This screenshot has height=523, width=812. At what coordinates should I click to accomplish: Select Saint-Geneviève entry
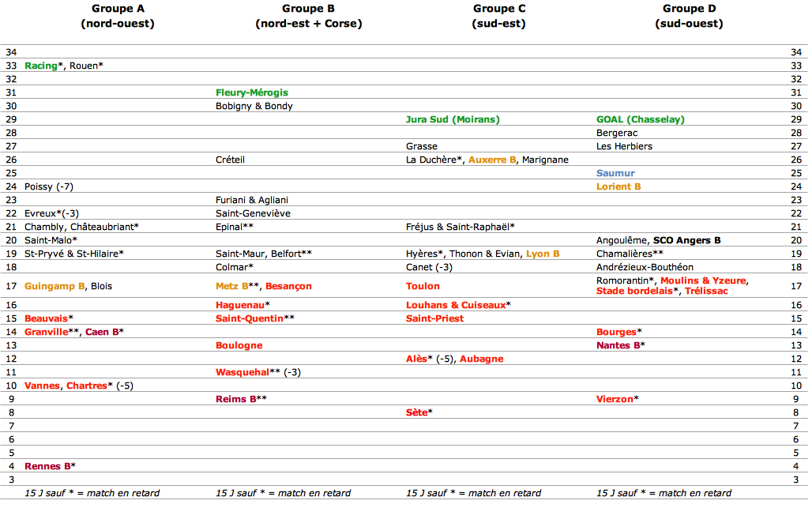click(253, 214)
